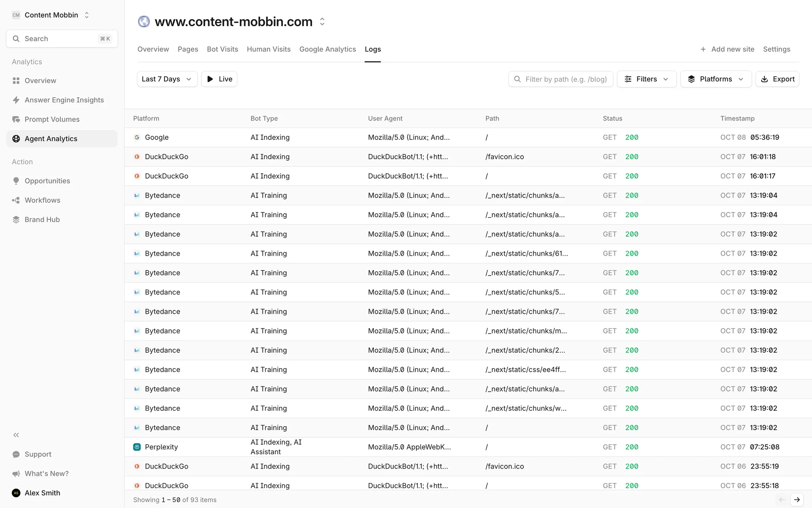Open Answer Engine Insights from sidebar
The image size is (812, 508).
[64, 100]
